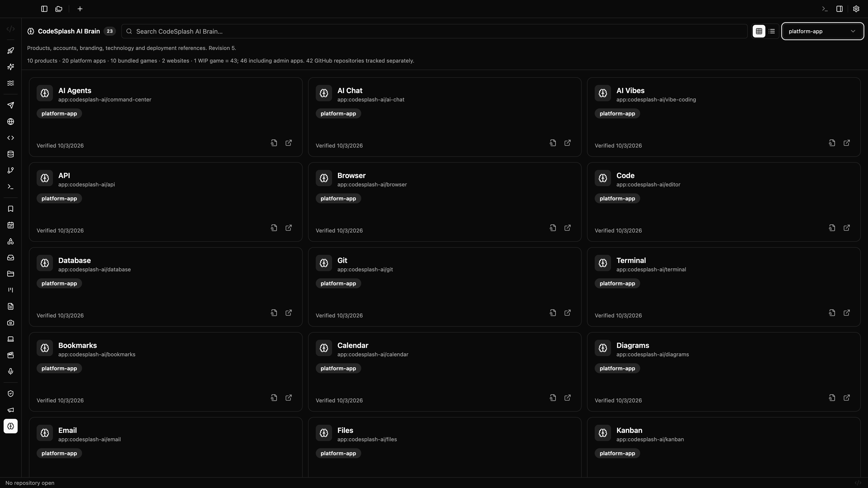Screen dimensions: 868x488
Task: Open settings gear in top bar
Action: [x=856, y=9]
